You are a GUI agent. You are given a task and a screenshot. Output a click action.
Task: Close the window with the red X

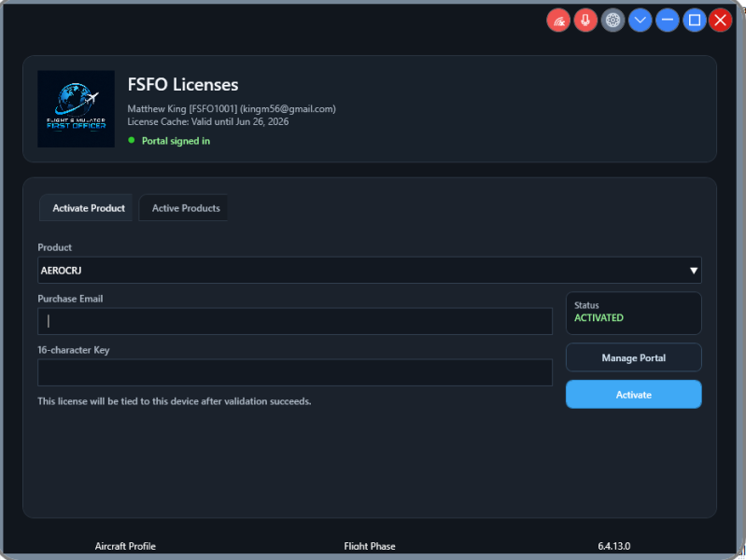pos(720,21)
